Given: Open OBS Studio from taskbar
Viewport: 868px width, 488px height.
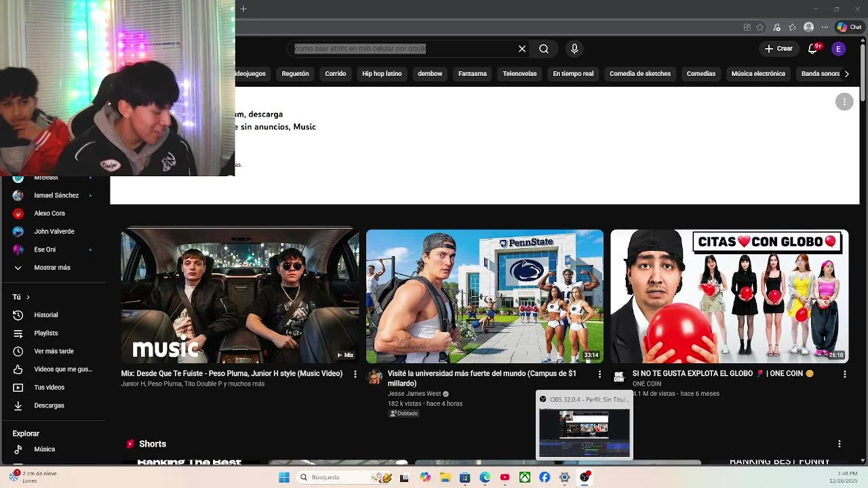Looking at the screenshot, I should [x=585, y=477].
